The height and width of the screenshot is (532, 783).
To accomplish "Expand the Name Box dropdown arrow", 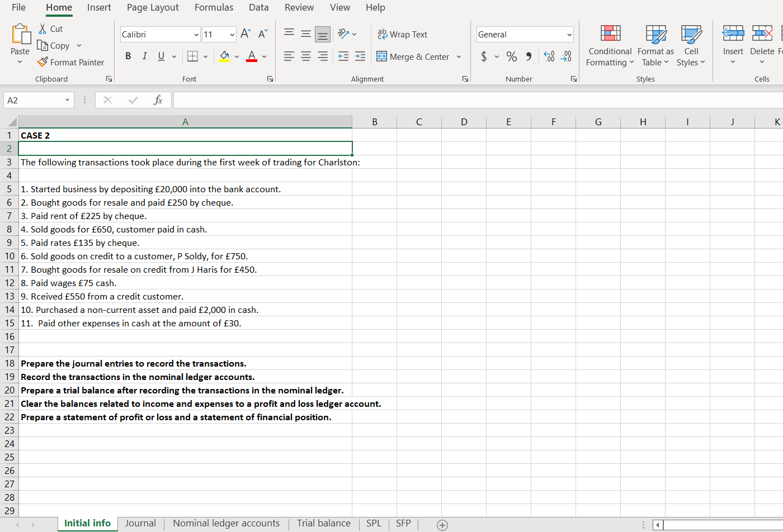I will coord(67,100).
